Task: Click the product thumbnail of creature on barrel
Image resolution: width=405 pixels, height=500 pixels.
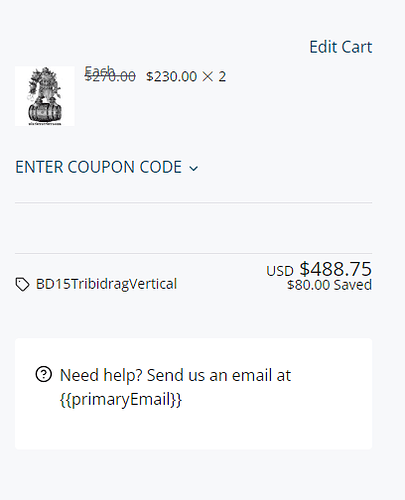Action: pyautogui.click(x=45, y=96)
